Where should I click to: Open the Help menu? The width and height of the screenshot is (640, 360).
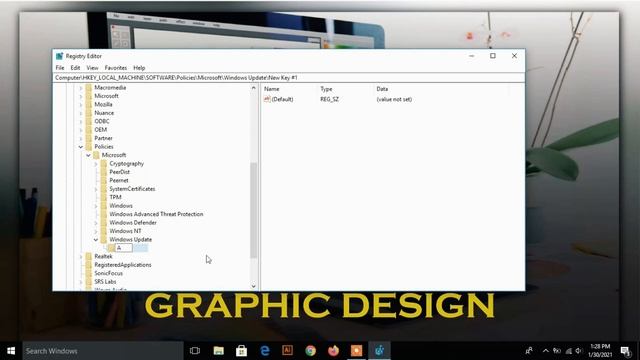click(x=139, y=68)
